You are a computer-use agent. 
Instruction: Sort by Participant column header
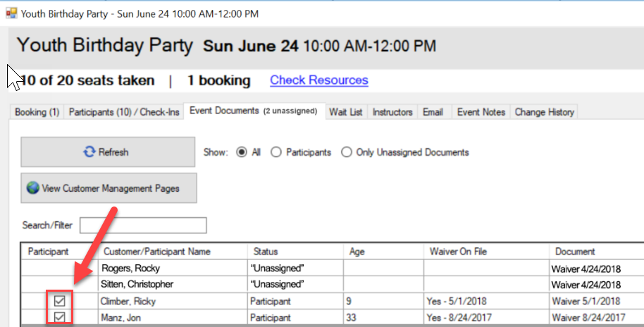[x=48, y=252]
